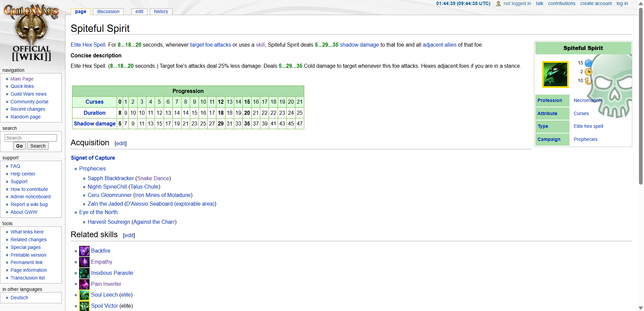
Task: Open What links here tool
Action: point(27,232)
